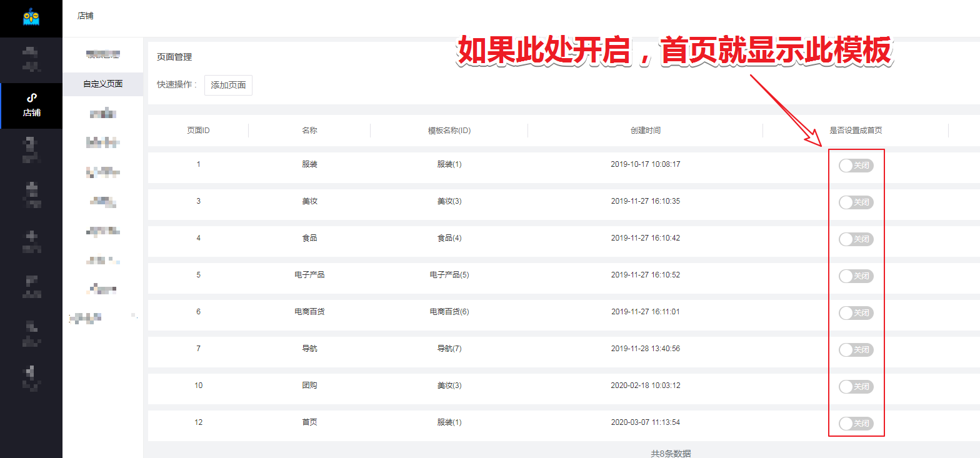Viewport: 980px width, 458px height.
Task: Click timestamp 2019-11-28 13:40:56
Action: pyautogui.click(x=645, y=348)
